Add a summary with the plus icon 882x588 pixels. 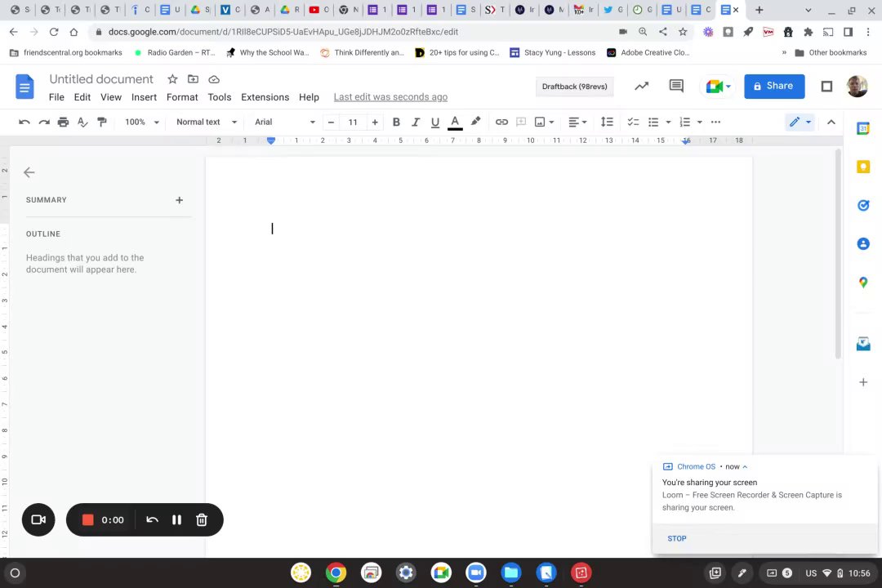[x=180, y=200]
